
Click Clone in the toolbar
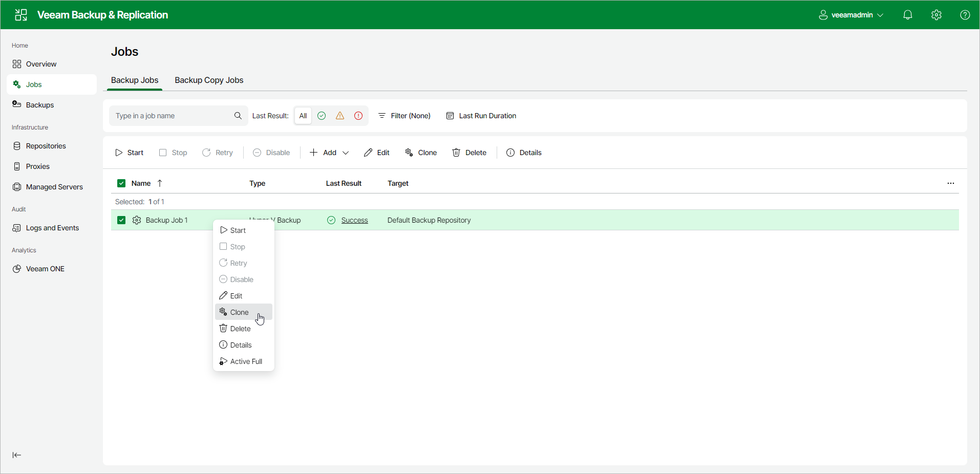420,153
